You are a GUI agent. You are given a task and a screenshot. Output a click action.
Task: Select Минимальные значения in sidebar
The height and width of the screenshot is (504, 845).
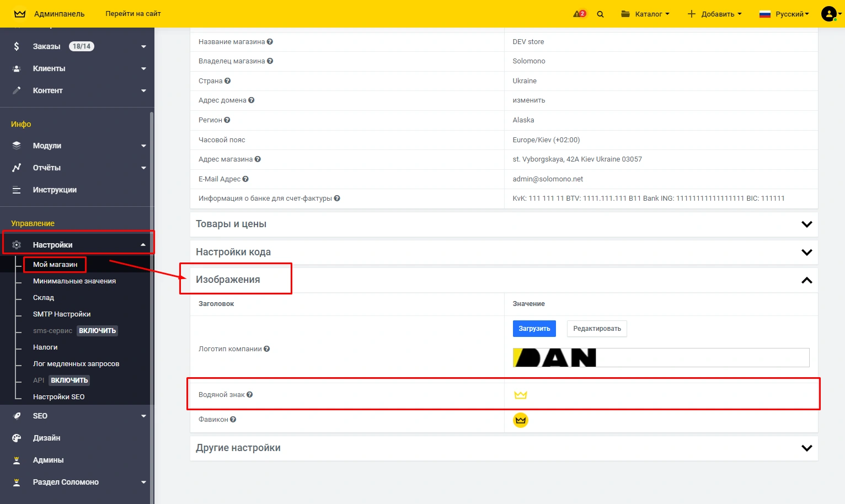[x=74, y=281]
